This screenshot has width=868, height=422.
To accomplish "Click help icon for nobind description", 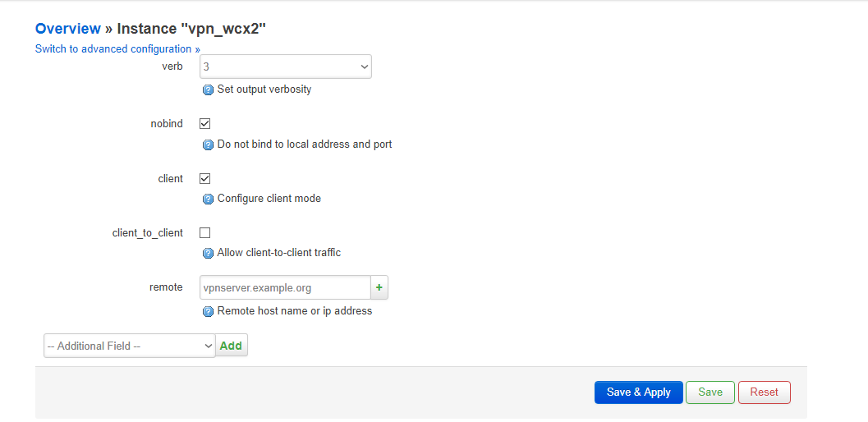I will click(x=208, y=144).
